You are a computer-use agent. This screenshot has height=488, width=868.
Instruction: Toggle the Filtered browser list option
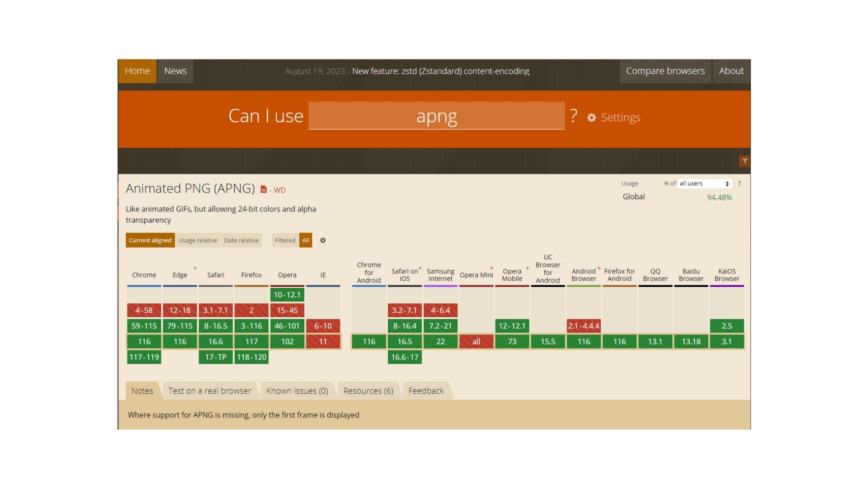point(285,240)
